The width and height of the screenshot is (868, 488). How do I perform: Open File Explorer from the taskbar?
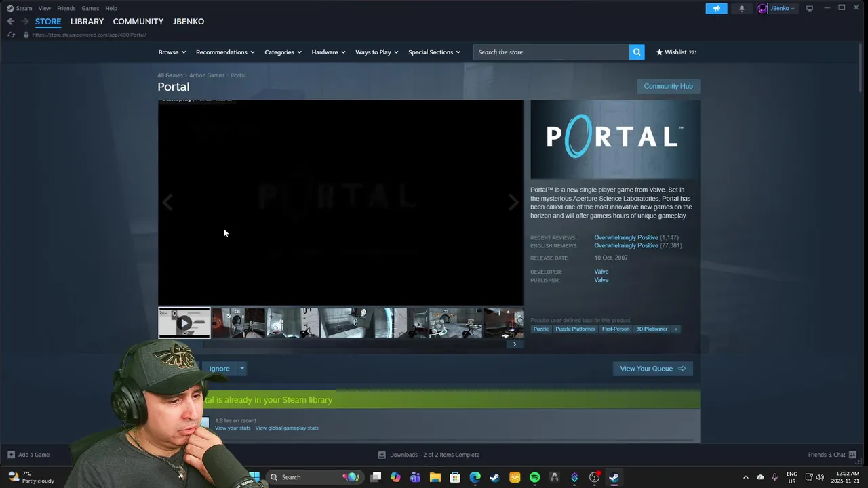click(435, 477)
